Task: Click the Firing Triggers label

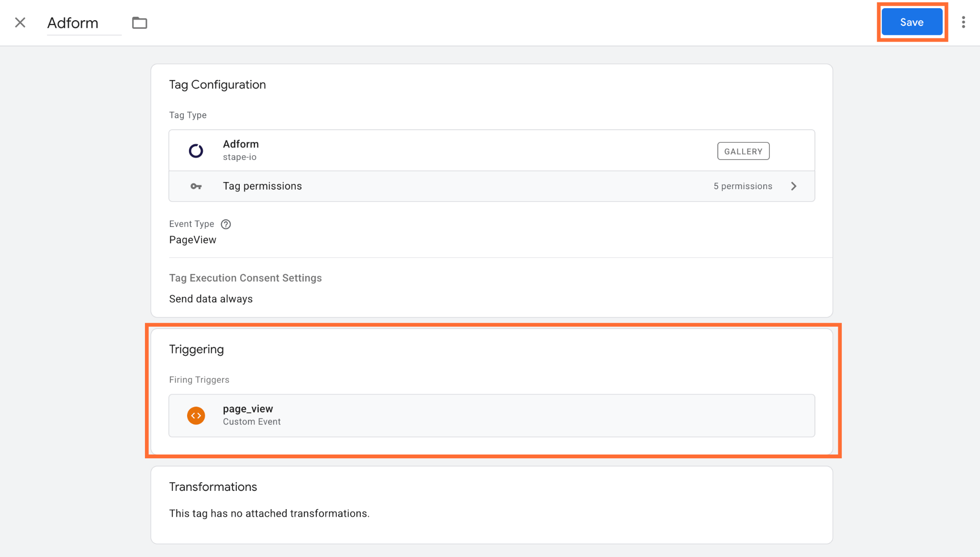Action: (x=199, y=380)
